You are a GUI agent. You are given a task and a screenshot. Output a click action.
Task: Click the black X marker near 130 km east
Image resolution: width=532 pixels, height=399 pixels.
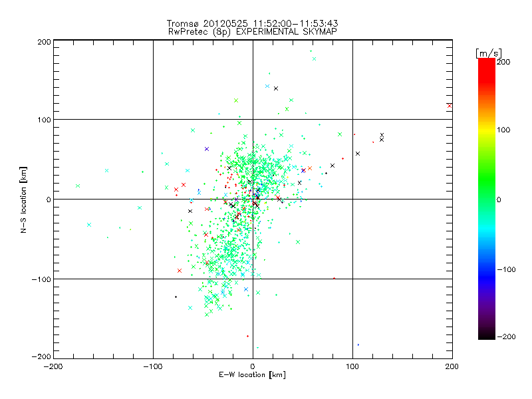pyautogui.click(x=382, y=135)
